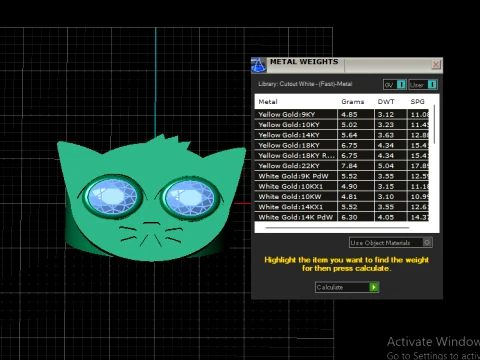
Task: Toggle Use Object Materials option
Action: pos(391,243)
